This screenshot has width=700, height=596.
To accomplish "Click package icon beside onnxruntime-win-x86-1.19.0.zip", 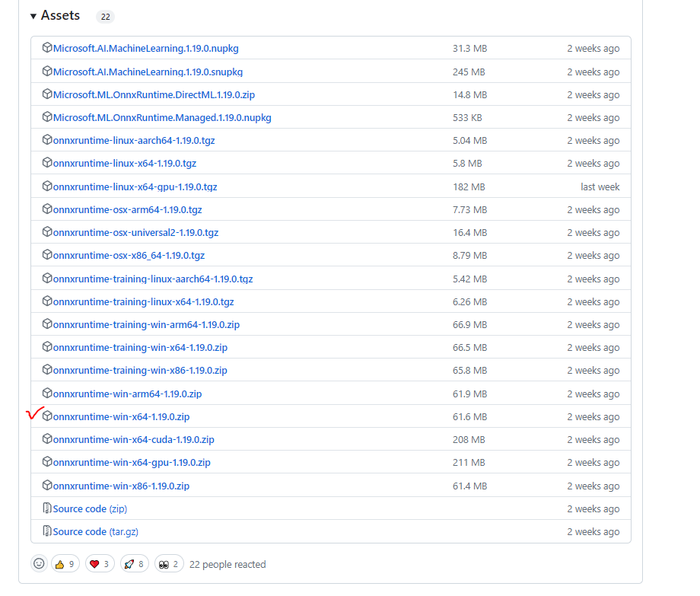I will (47, 486).
